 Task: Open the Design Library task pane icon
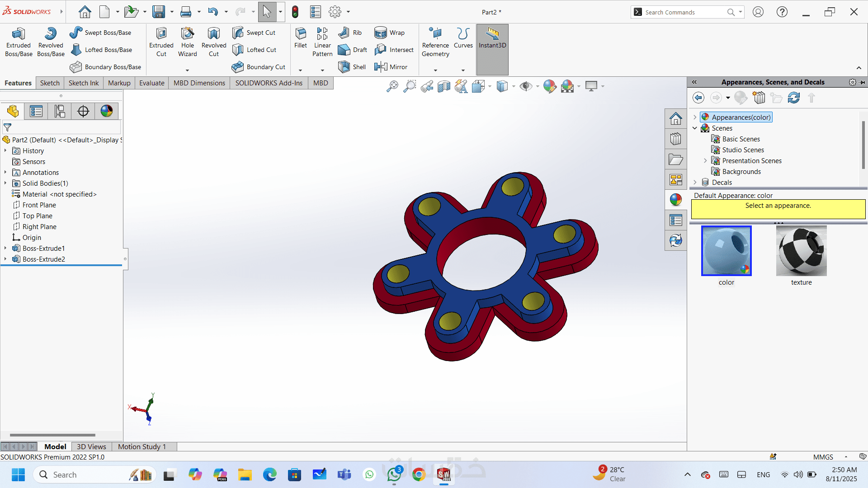click(676, 139)
